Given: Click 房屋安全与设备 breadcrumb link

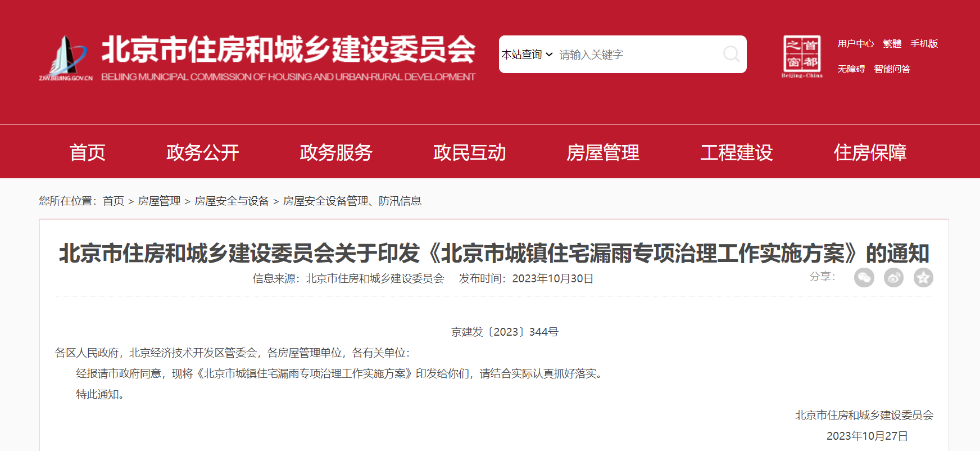Looking at the screenshot, I should [x=232, y=201].
